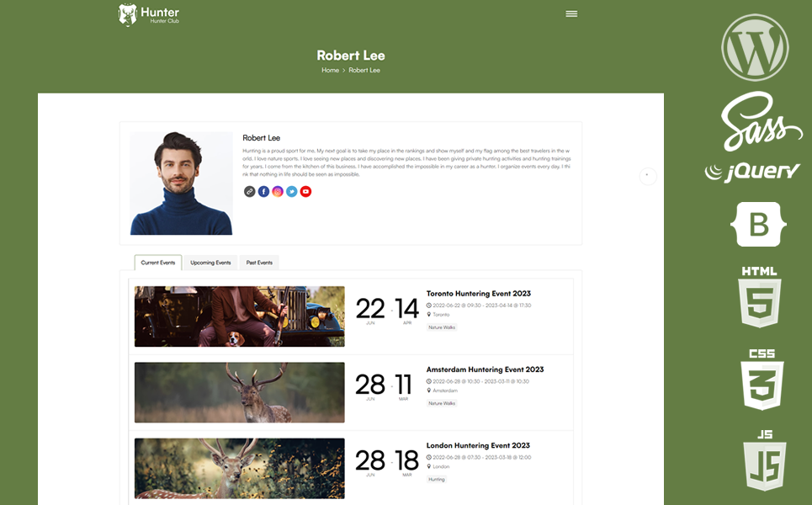Click the scroll-to-top round button
The image size is (812, 505).
(x=647, y=176)
